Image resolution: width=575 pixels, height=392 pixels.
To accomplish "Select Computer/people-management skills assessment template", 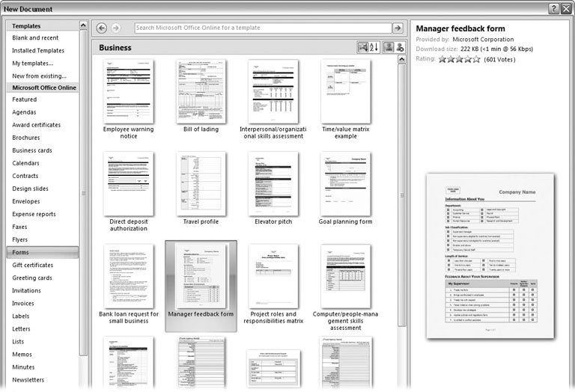I will (345, 287).
